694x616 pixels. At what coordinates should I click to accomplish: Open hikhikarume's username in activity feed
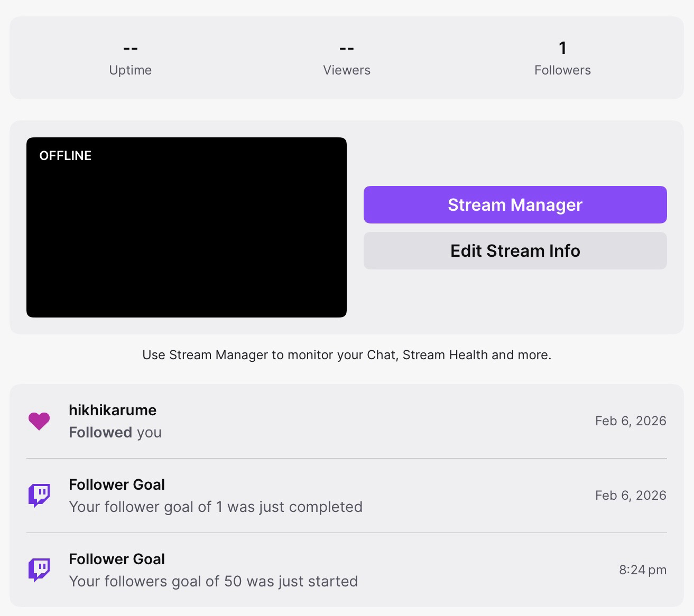(113, 410)
